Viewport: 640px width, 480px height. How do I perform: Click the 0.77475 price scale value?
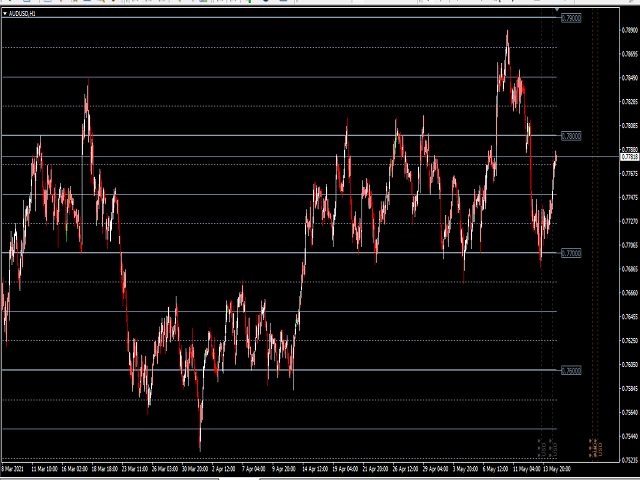(629, 198)
